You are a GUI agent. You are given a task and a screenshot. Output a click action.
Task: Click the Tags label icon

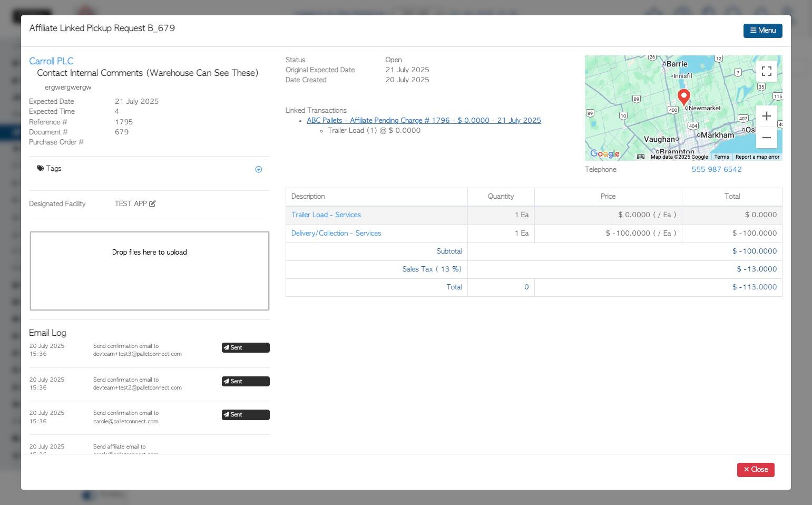coord(40,168)
